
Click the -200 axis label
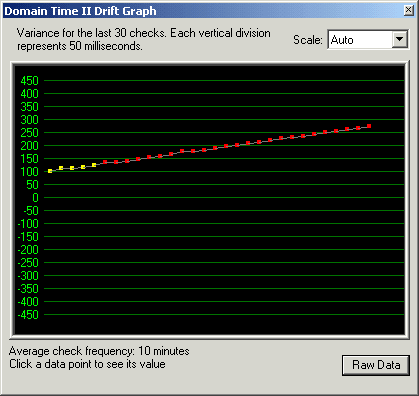point(28,250)
